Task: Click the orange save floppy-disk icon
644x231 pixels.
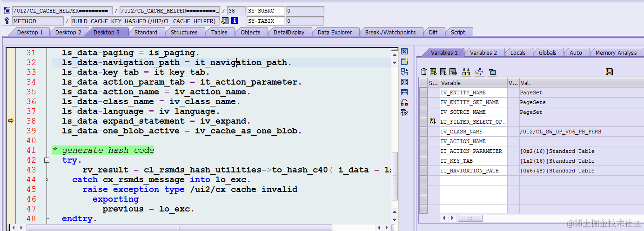Action: click(x=609, y=72)
